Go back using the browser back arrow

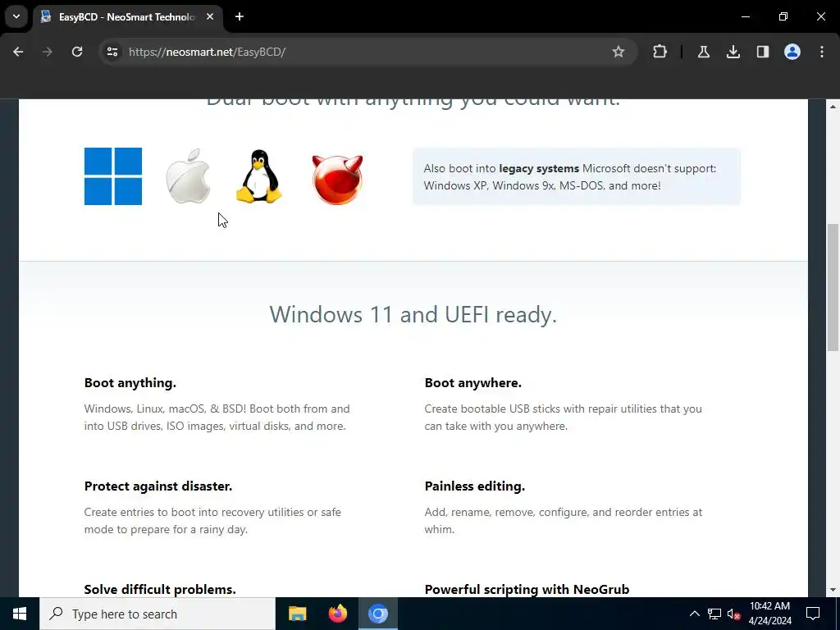(x=18, y=52)
